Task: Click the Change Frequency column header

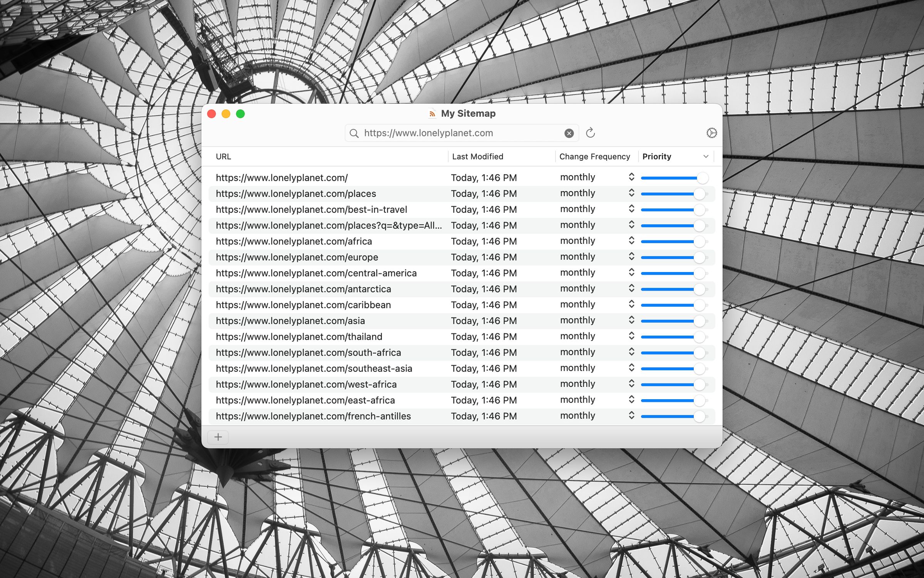Action: (x=595, y=156)
